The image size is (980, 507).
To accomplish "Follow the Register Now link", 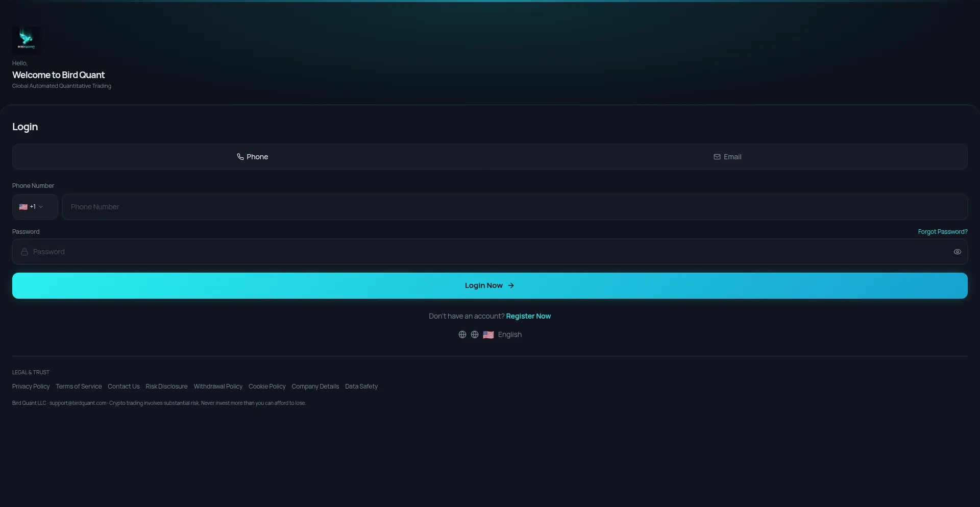I will (528, 316).
